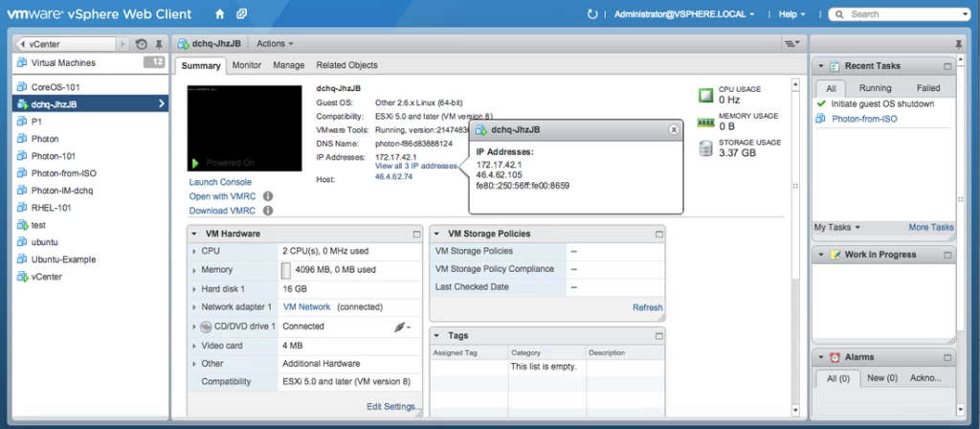
Task: Show New (0) alarms tab
Action: (882, 378)
